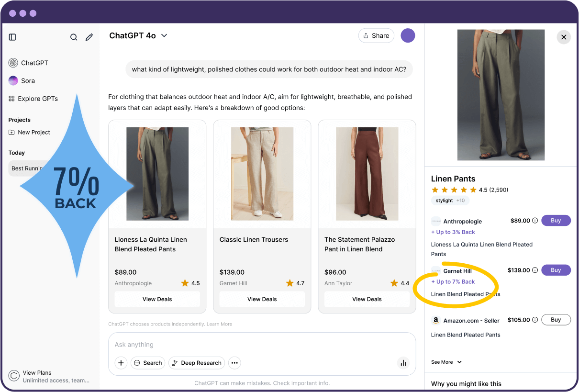Toggle the sidebar panel icon

(13, 37)
